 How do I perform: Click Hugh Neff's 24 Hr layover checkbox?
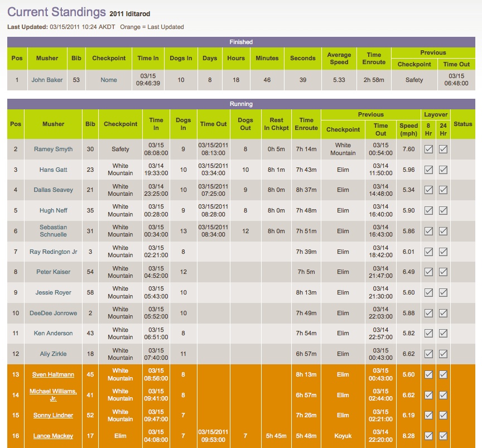coord(443,211)
